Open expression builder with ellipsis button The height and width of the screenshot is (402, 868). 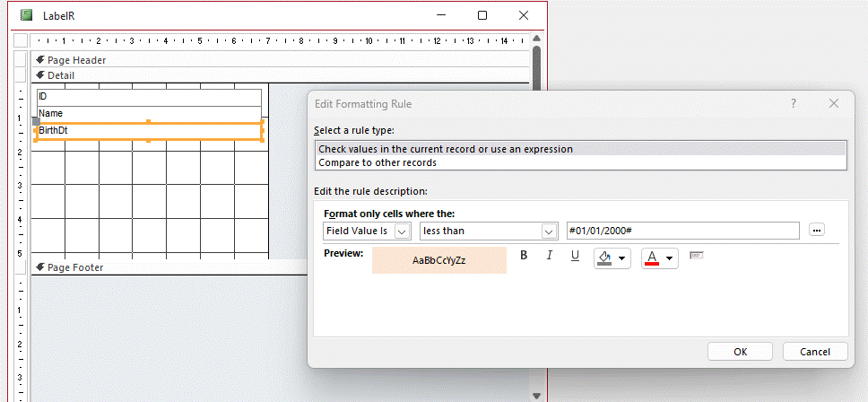(x=816, y=231)
